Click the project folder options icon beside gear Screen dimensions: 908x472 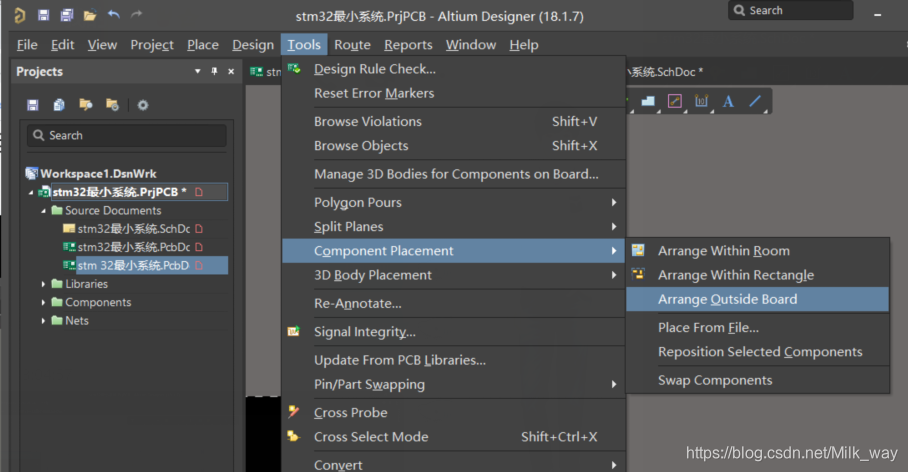112,104
